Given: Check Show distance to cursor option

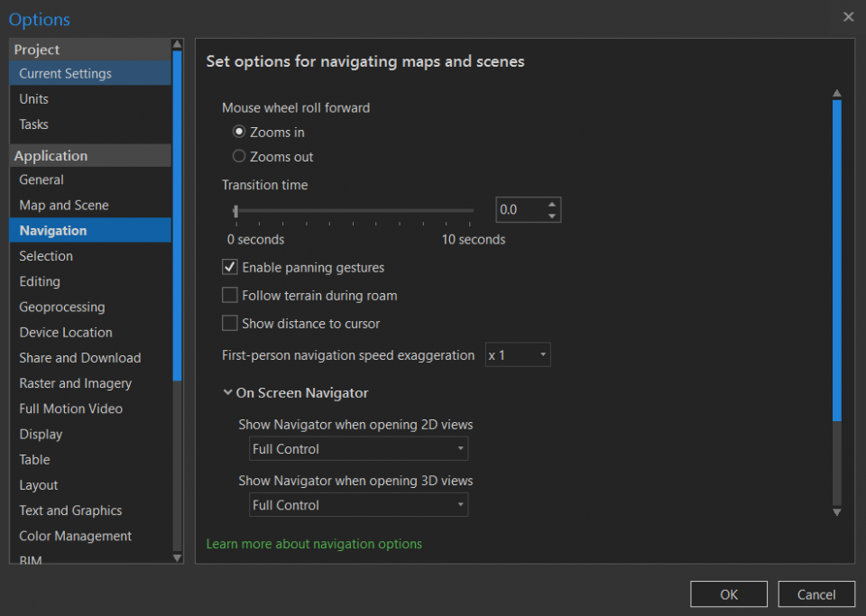Looking at the screenshot, I should pyautogui.click(x=230, y=324).
